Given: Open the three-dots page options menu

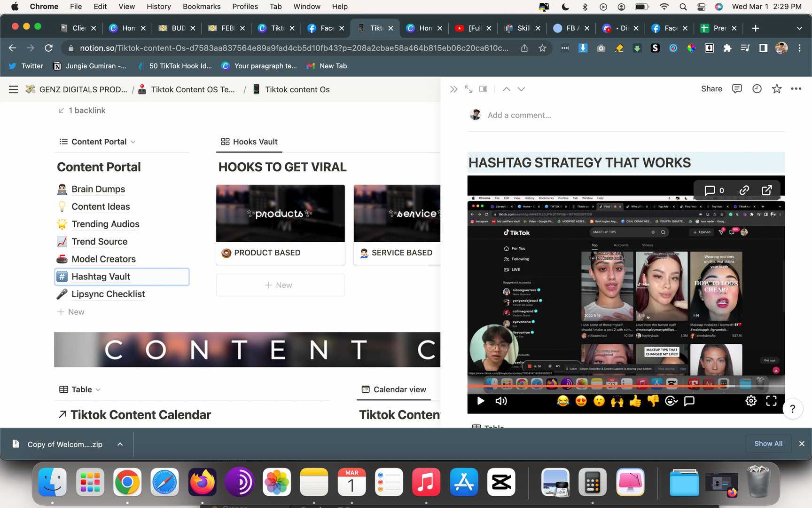Looking at the screenshot, I should [x=796, y=89].
